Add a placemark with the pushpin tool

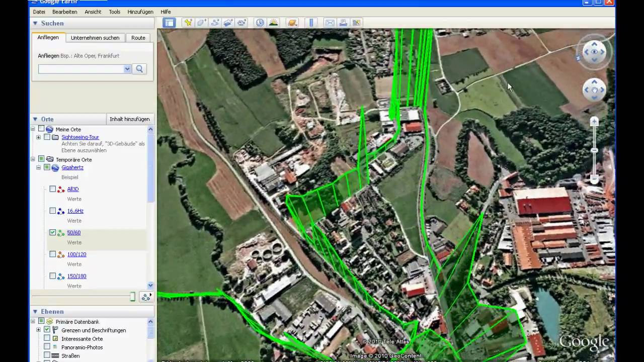click(x=188, y=23)
